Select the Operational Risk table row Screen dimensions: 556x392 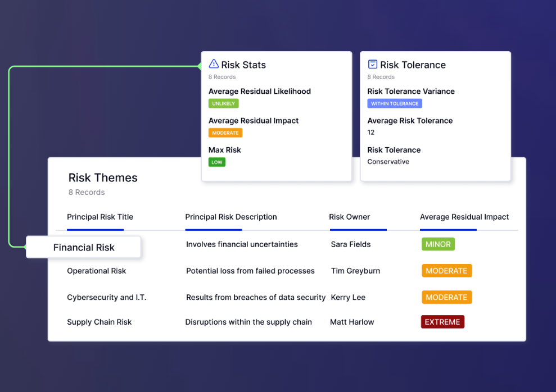point(96,271)
